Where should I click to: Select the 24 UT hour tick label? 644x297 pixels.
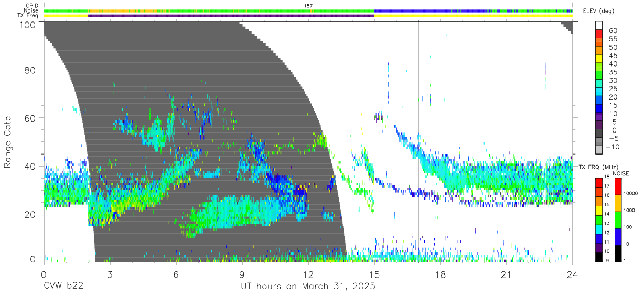coord(572,274)
